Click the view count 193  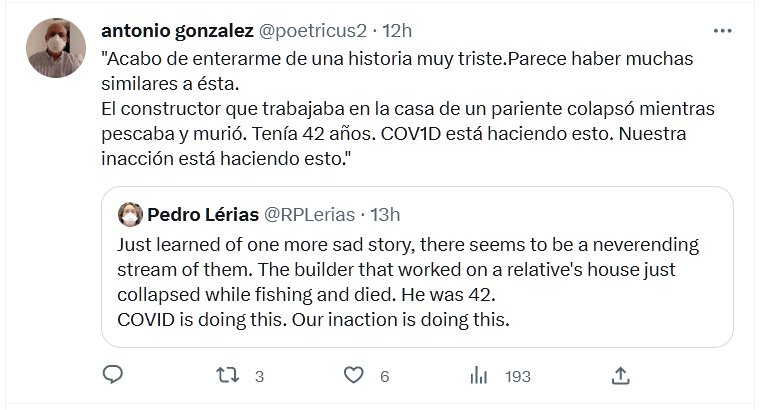(x=517, y=377)
